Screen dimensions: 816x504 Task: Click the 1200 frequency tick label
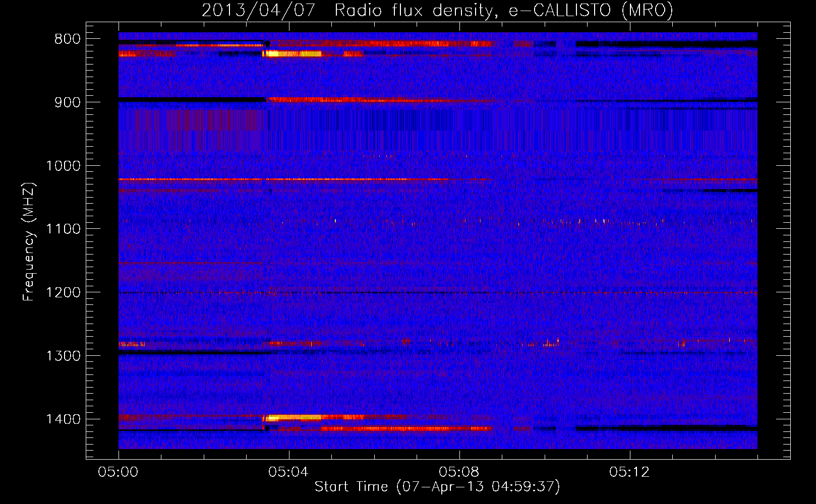click(x=63, y=293)
